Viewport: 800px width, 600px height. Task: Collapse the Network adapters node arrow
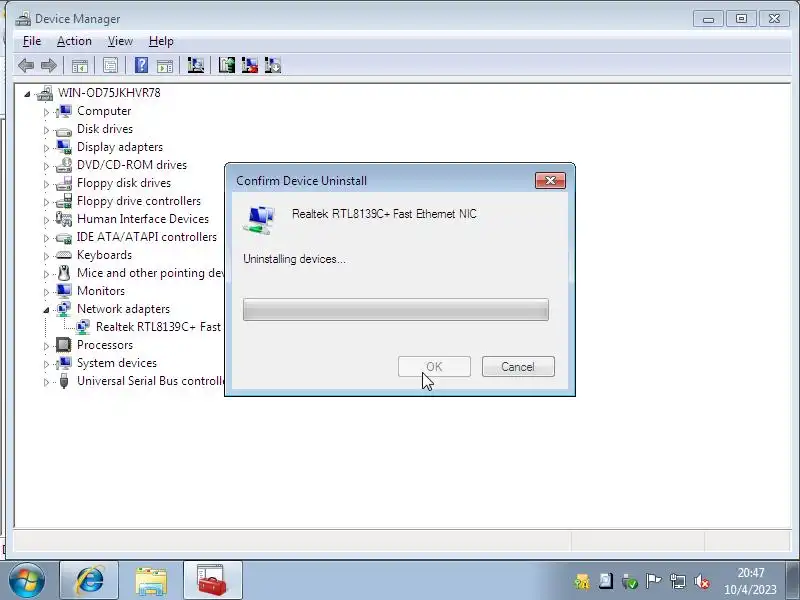[46, 310]
